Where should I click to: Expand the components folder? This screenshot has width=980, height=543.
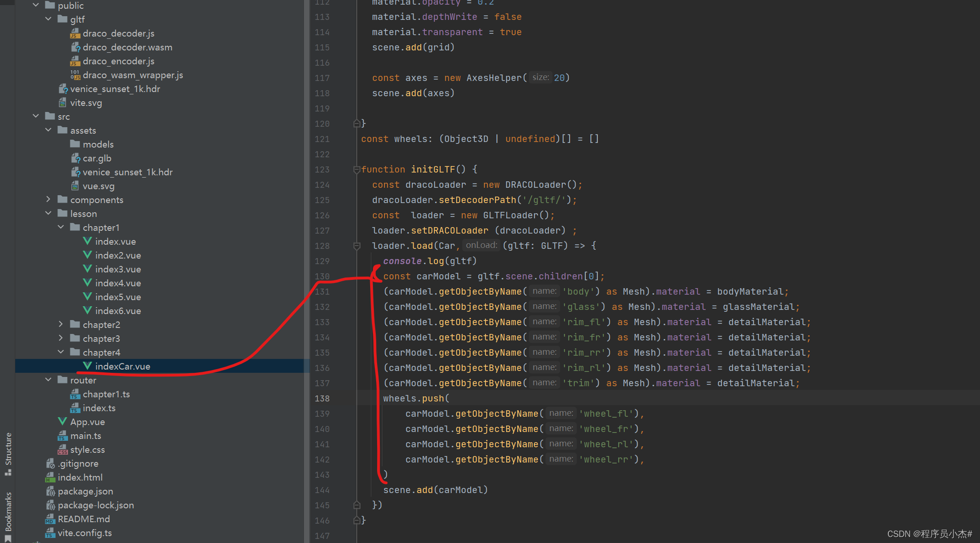pos(48,199)
